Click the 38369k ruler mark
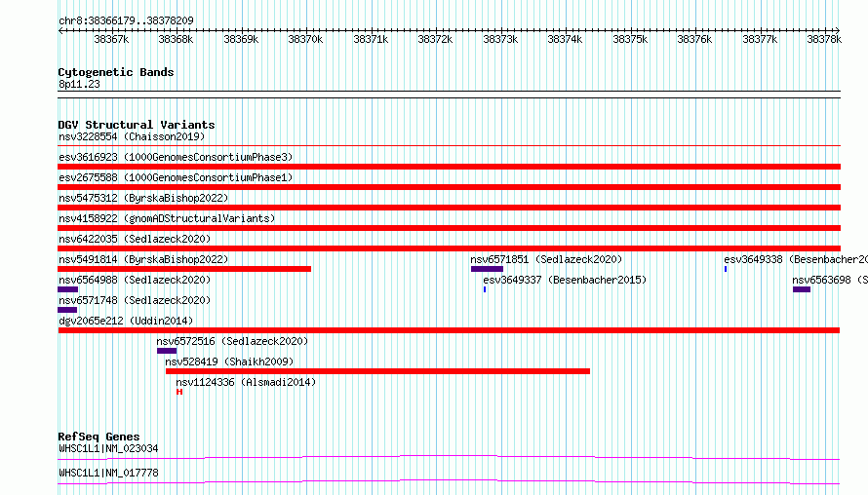 [241, 39]
